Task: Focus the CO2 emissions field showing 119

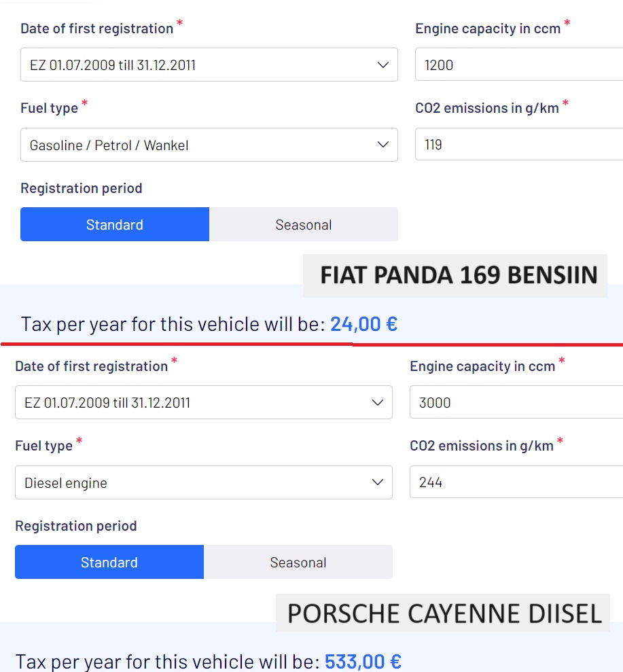Action: point(516,145)
